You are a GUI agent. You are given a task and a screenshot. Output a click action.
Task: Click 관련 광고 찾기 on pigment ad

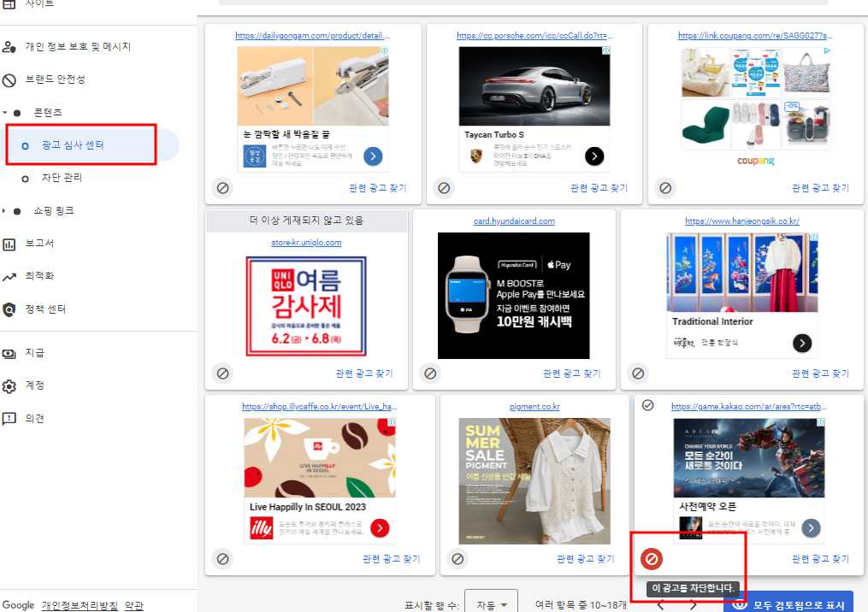tap(586, 559)
